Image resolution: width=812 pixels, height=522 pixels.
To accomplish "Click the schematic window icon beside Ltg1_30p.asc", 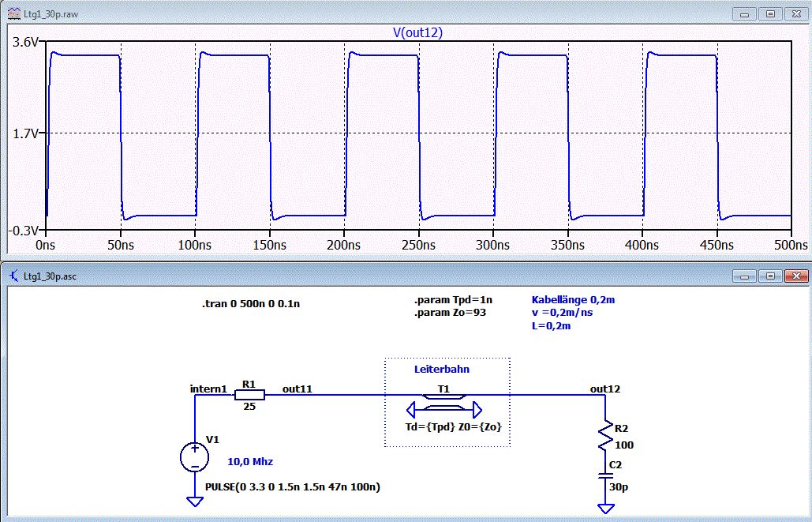I will (14, 276).
